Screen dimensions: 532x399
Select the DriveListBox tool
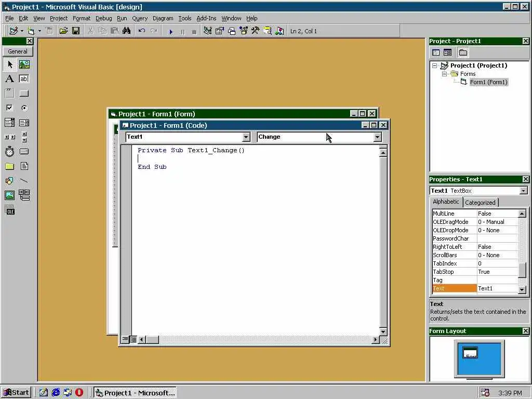tap(24, 152)
